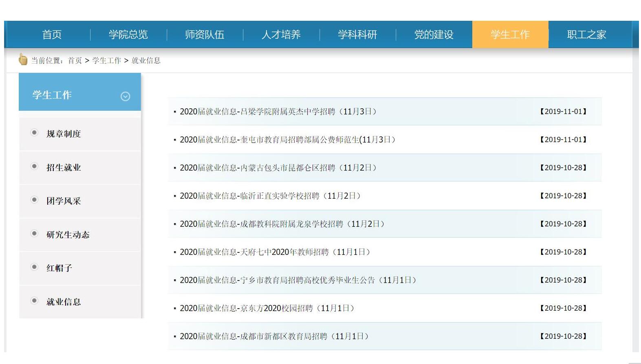Viewport: 641px width, 364px height.
Task: Open 吕梁学院附属英杰中学招聘 announcement
Action: pos(278,112)
